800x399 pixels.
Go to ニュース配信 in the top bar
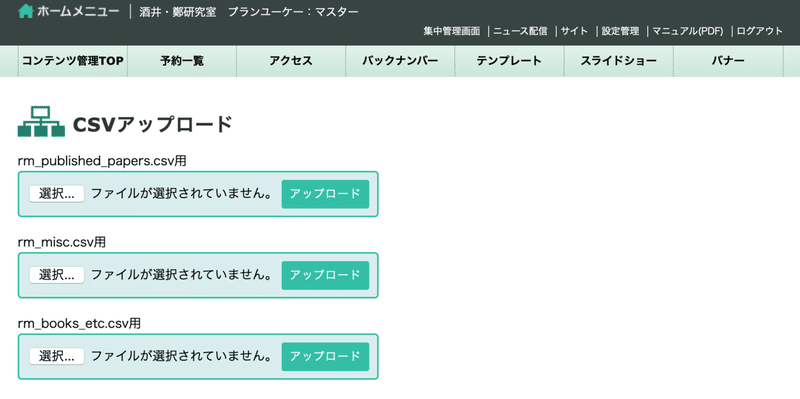coord(520,31)
